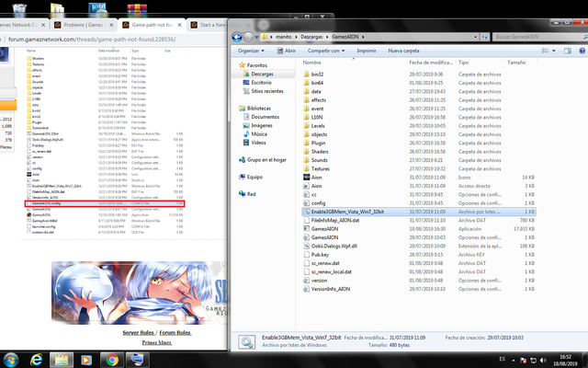Click Imprimir in Explorer toolbar
The image size is (588, 368).
coord(367,51)
